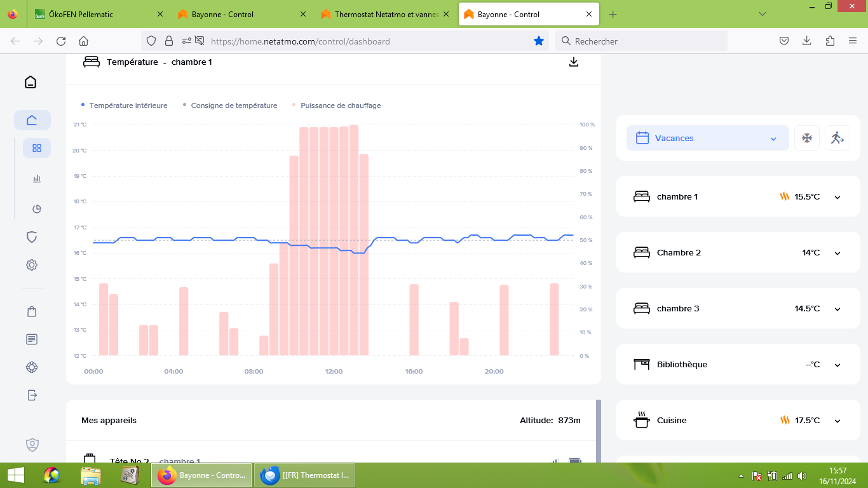
Task: Switch to Thermostat Netatmo et vannes tab
Action: 386,14
